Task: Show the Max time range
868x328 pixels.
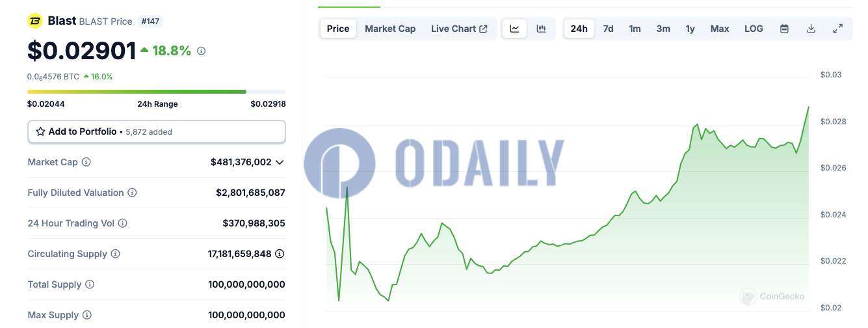Action: (x=719, y=29)
